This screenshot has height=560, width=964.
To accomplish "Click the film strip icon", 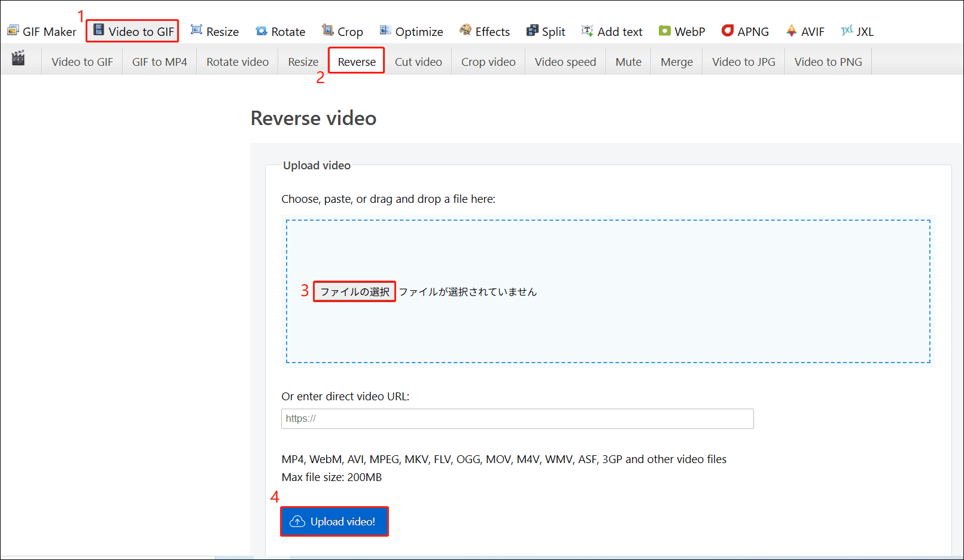I will tap(19, 60).
